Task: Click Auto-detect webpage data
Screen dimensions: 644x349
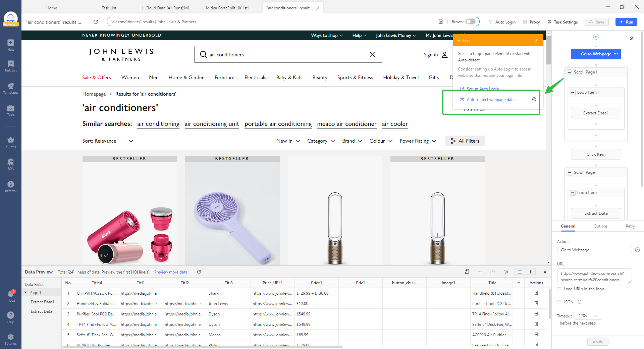Action: coord(490,100)
